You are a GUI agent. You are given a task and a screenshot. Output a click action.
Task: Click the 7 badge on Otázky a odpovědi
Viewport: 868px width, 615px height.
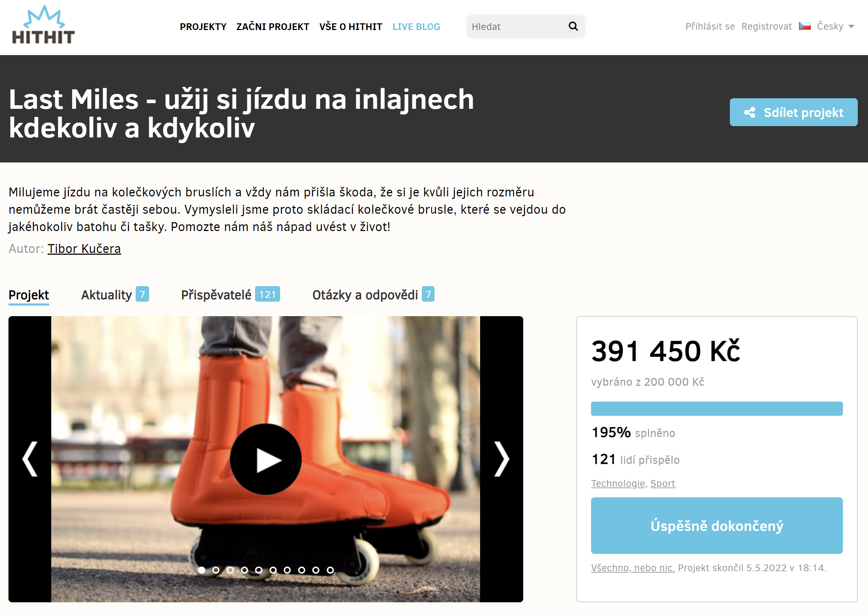pyautogui.click(x=428, y=294)
